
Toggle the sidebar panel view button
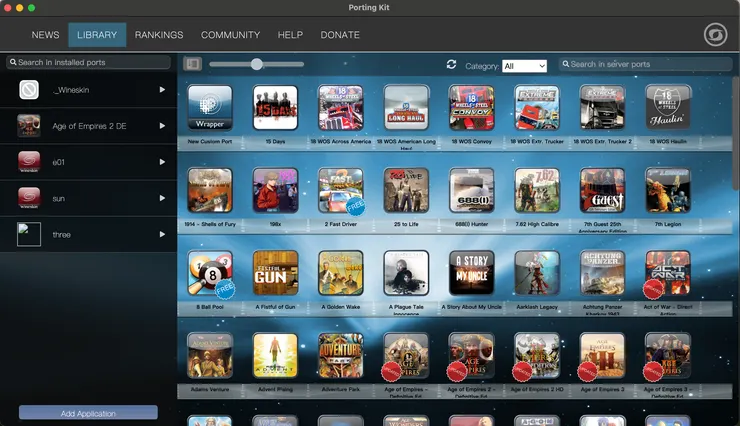click(x=193, y=64)
